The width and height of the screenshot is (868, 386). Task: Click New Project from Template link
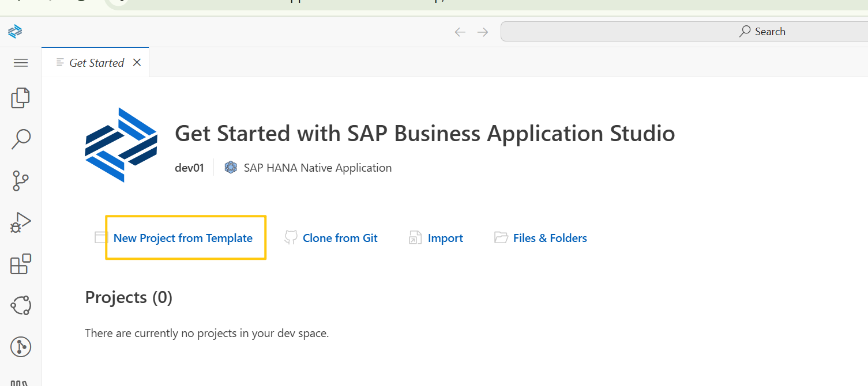[183, 238]
